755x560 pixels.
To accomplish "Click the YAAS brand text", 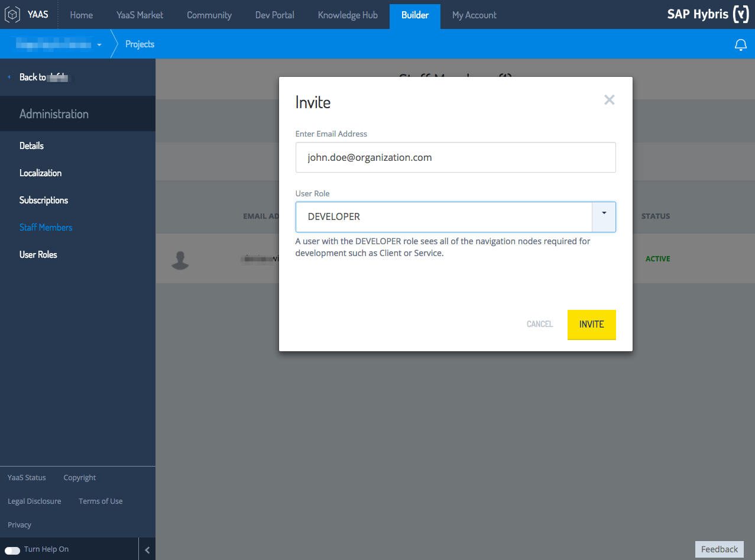I will [38, 15].
